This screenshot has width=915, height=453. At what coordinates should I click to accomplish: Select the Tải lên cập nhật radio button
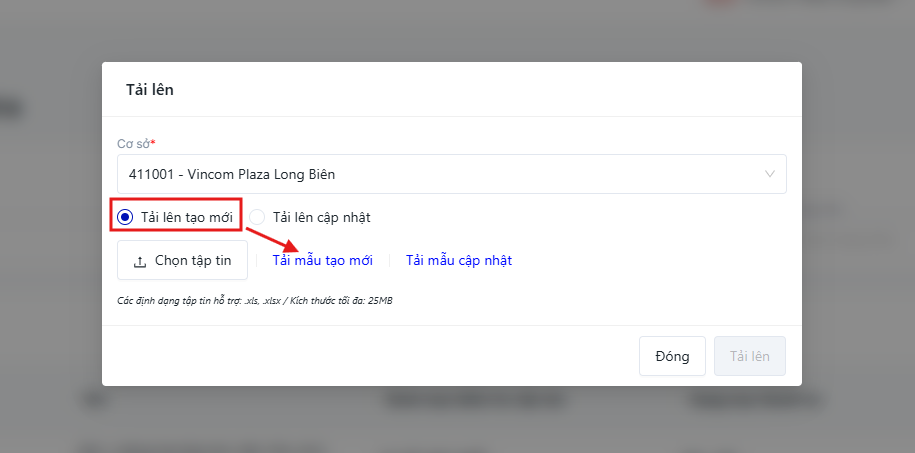[x=257, y=217]
